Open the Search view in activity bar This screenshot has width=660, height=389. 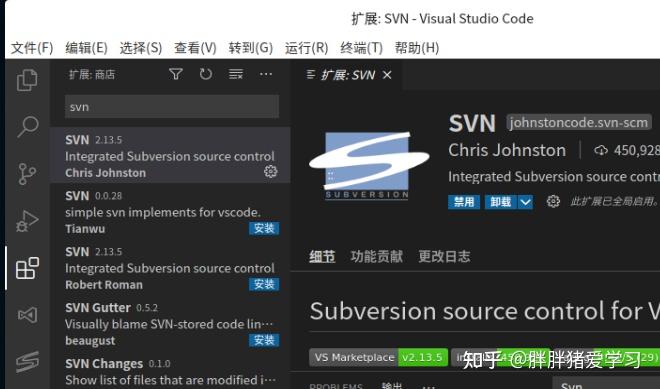coord(27,126)
